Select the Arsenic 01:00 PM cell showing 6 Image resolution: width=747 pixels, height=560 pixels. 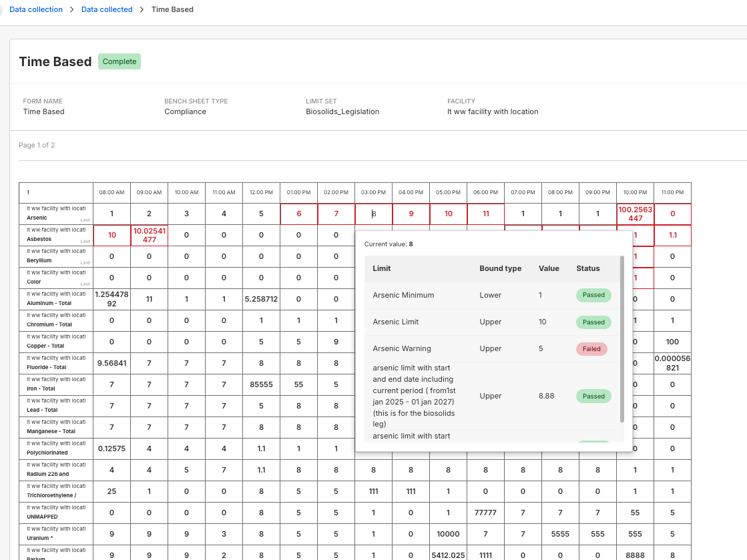point(298,214)
